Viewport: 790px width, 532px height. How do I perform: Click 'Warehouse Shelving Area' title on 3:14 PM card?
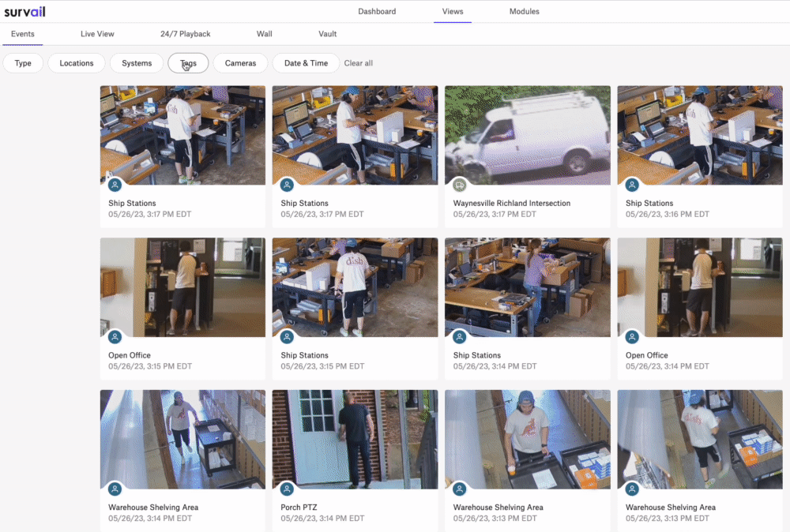point(153,508)
